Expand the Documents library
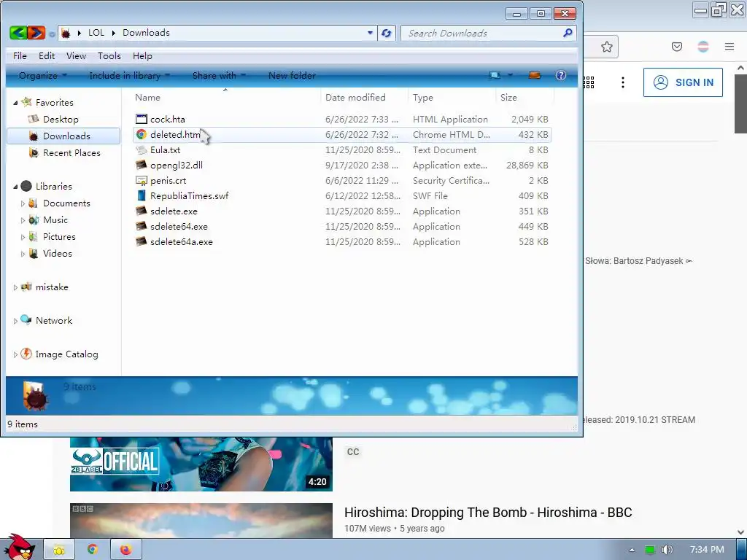 [x=23, y=203]
